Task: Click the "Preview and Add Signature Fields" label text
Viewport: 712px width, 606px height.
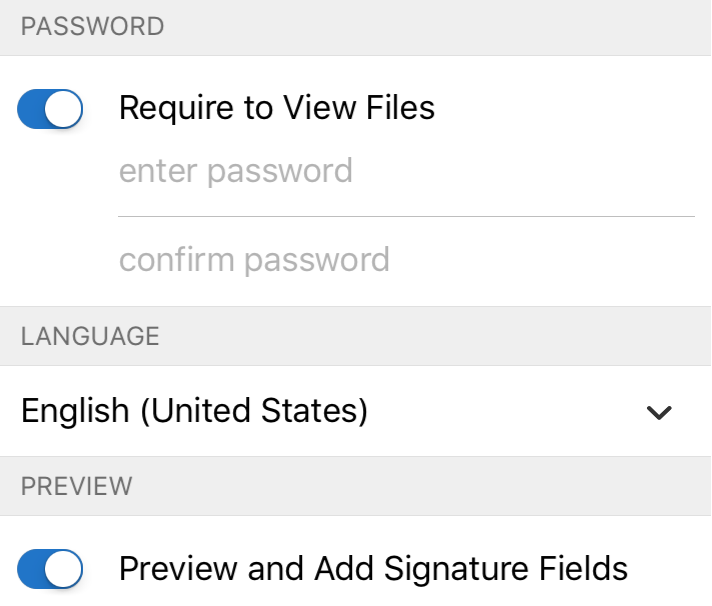Action: click(x=373, y=569)
